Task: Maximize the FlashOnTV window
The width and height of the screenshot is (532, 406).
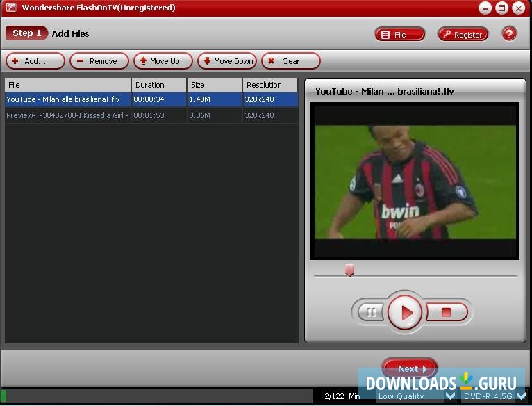Action: tap(502, 8)
